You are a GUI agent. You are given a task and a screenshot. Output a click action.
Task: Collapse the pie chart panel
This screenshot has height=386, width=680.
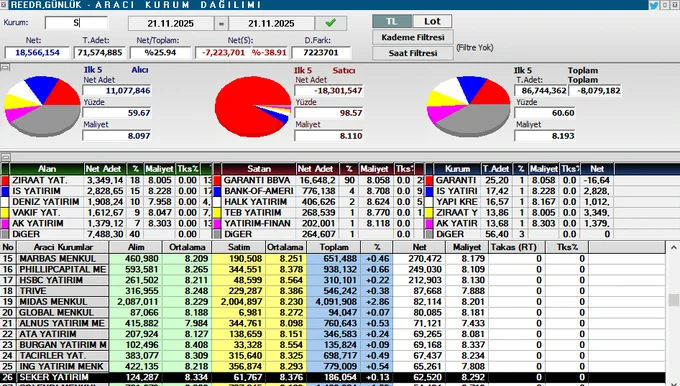point(5,67)
